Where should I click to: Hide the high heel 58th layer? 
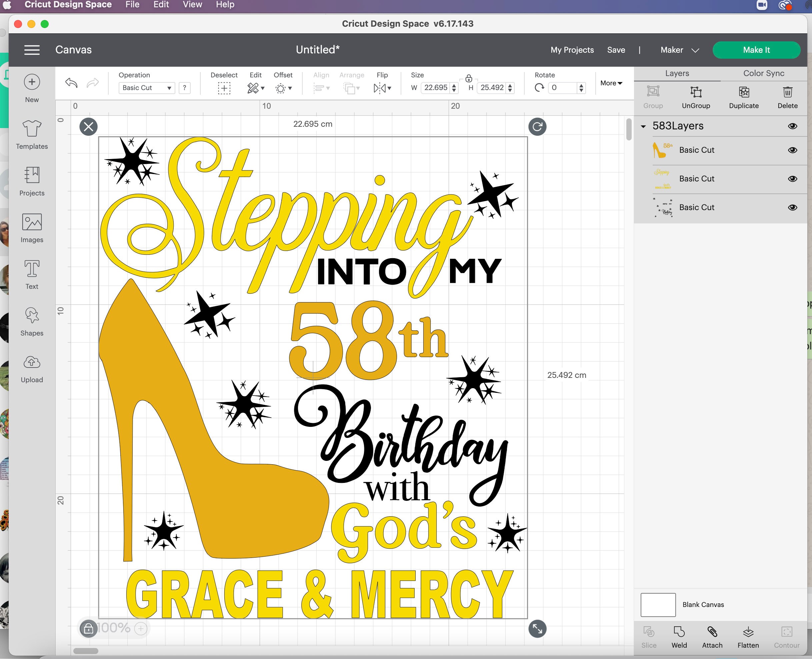[792, 150]
